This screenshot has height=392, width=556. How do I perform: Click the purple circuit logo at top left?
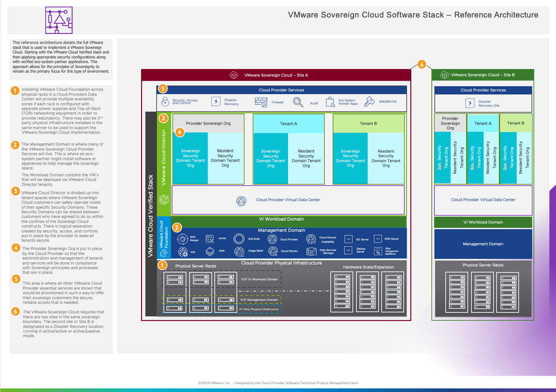[59, 20]
